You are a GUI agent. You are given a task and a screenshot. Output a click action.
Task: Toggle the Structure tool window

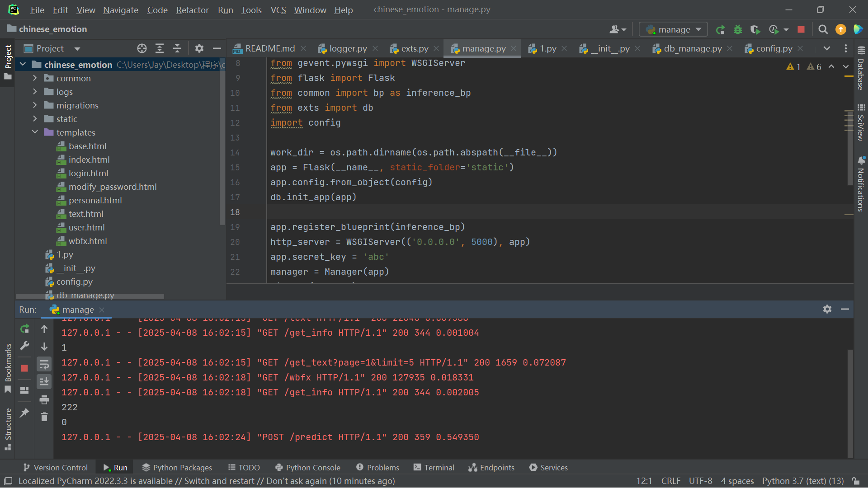click(x=8, y=429)
